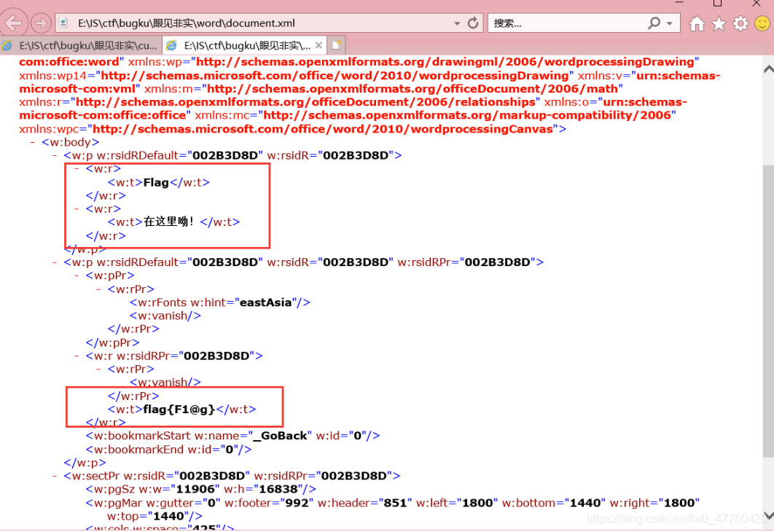Close the active document.xml tab
774x532 pixels.
(x=319, y=45)
